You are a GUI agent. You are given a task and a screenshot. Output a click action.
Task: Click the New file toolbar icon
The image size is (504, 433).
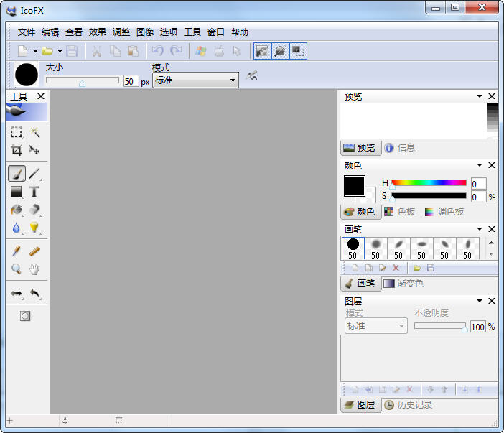pyautogui.click(x=23, y=51)
